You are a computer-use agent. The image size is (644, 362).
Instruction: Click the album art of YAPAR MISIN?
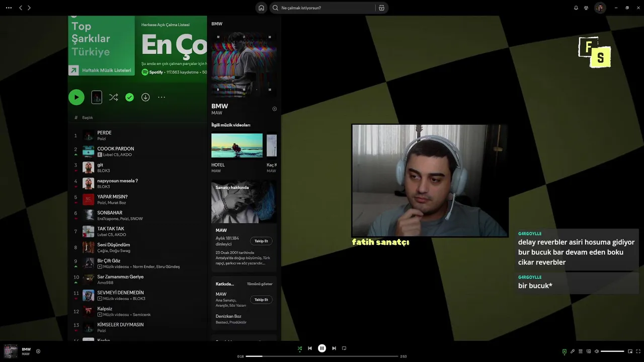point(89,200)
